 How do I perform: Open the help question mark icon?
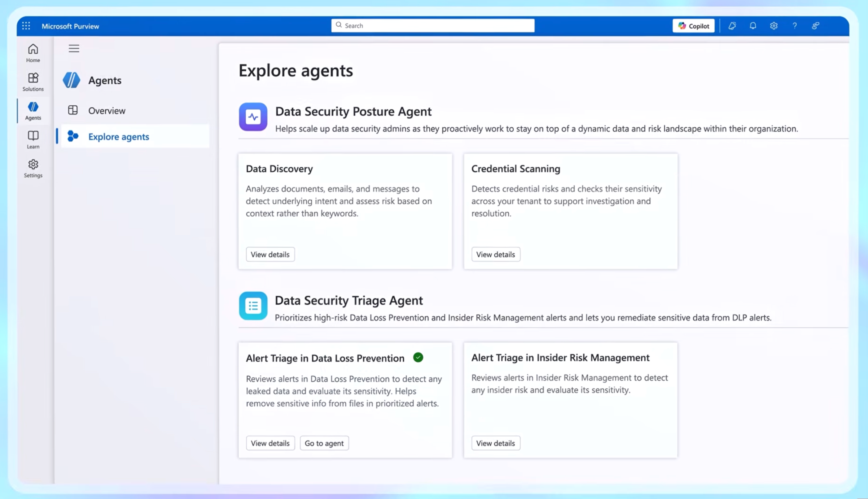794,26
